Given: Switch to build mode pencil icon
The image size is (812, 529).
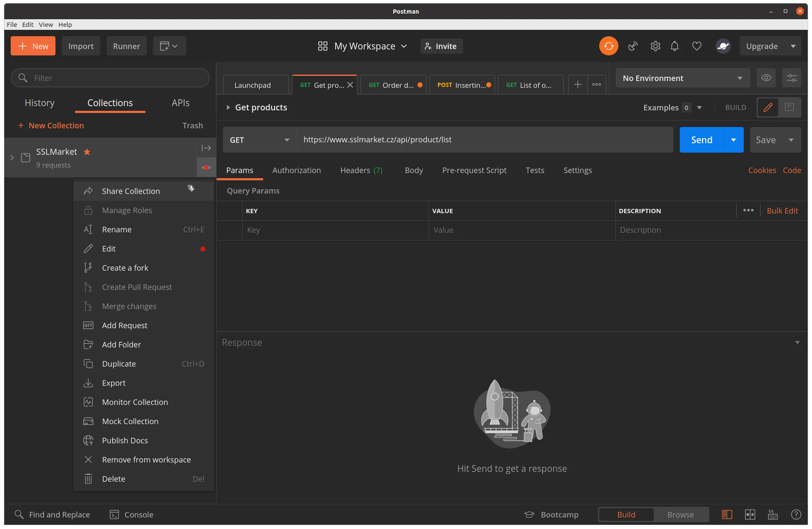Looking at the screenshot, I should (768, 107).
